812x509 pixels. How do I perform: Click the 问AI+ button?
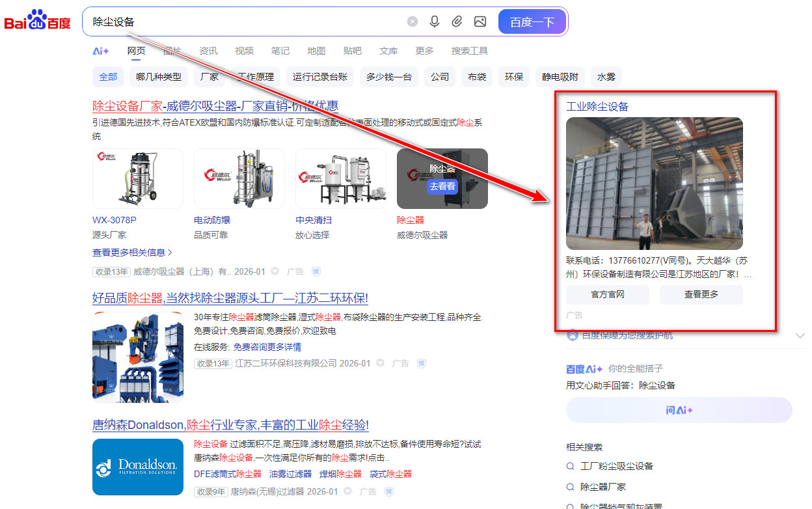click(x=679, y=410)
